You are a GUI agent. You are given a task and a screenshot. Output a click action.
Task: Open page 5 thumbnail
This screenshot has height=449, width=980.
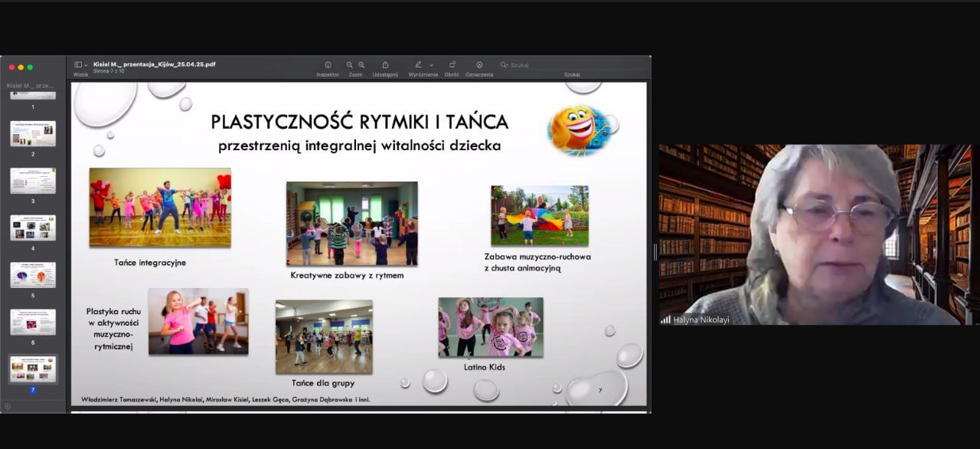tap(33, 274)
